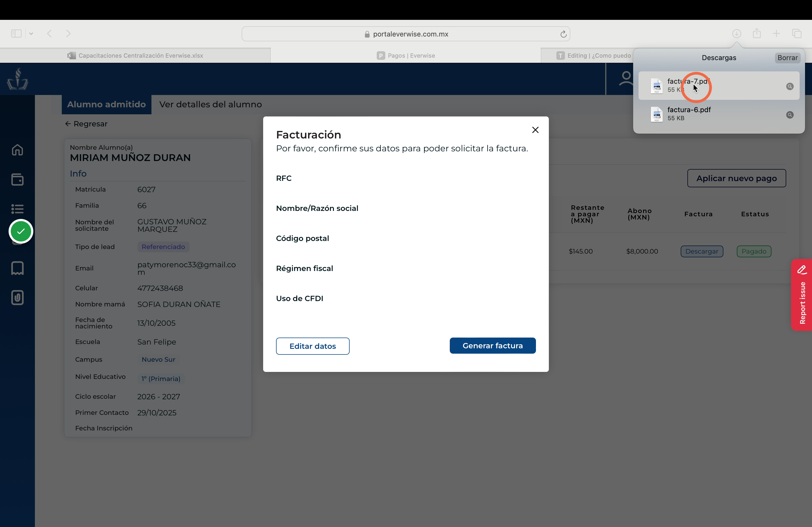Go forward in Safari history
The height and width of the screenshot is (527, 812).
click(68, 33)
